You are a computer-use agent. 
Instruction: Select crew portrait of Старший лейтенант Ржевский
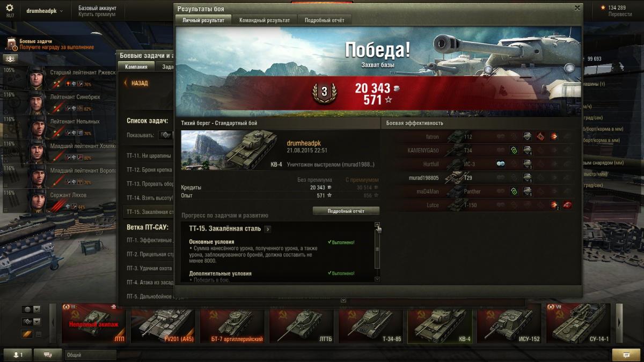[x=37, y=78]
